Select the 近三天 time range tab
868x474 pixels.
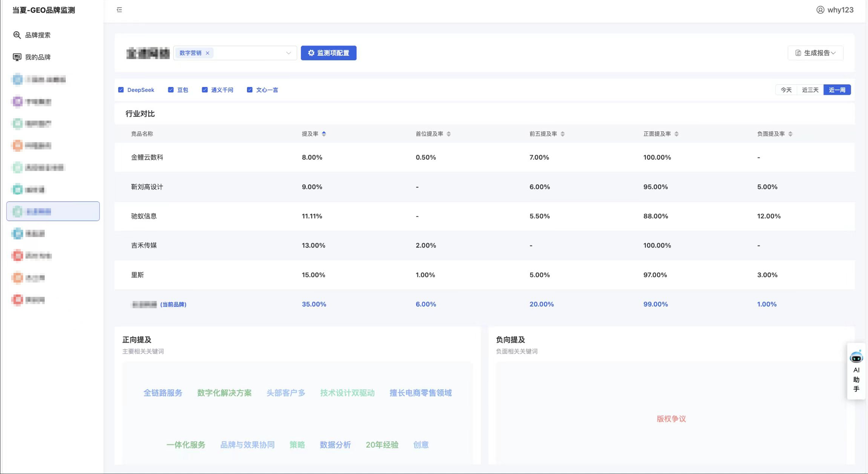pyautogui.click(x=810, y=90)
